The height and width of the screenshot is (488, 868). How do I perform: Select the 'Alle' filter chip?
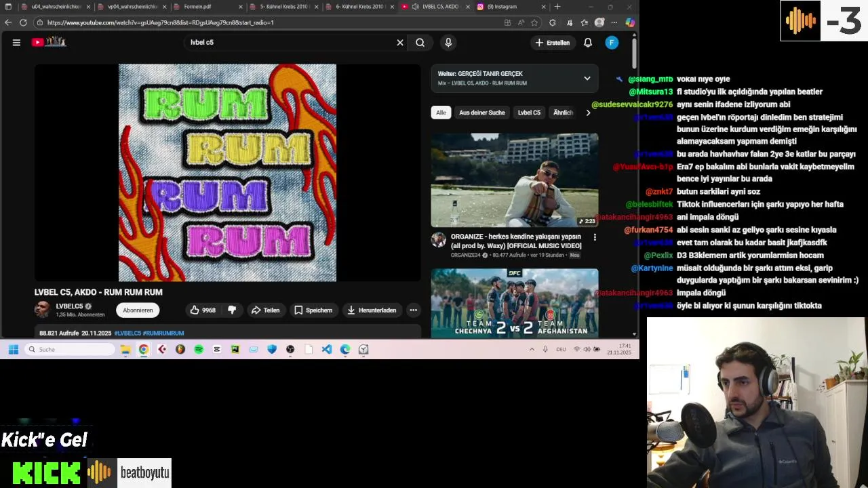coord(441,113)
